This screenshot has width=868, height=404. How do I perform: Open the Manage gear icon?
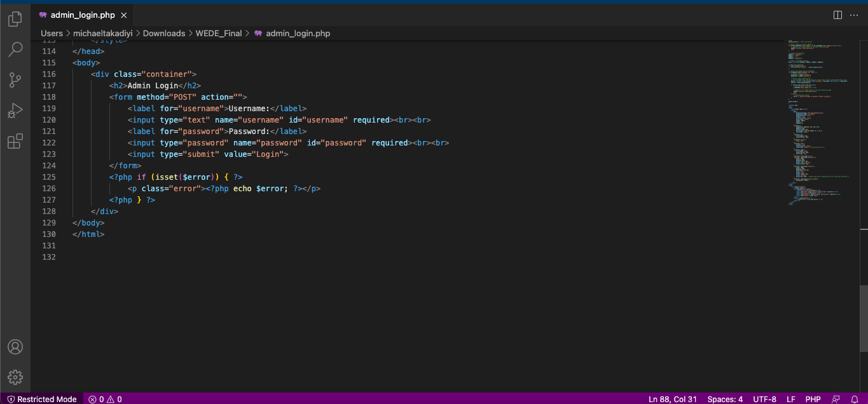15,377
